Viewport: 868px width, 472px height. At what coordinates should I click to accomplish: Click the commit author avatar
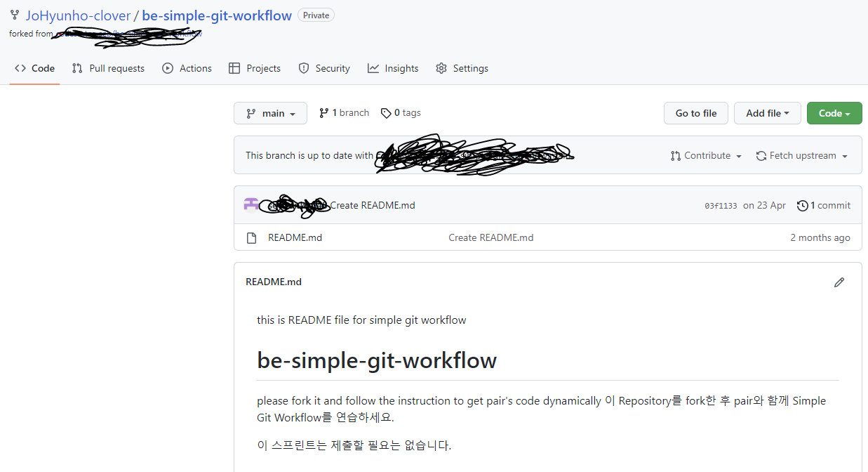(251, 205)
